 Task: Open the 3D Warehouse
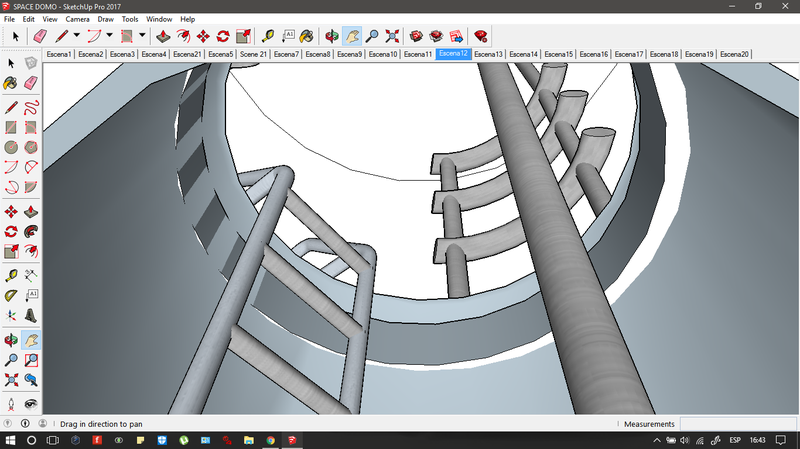(x=417, y=36)
